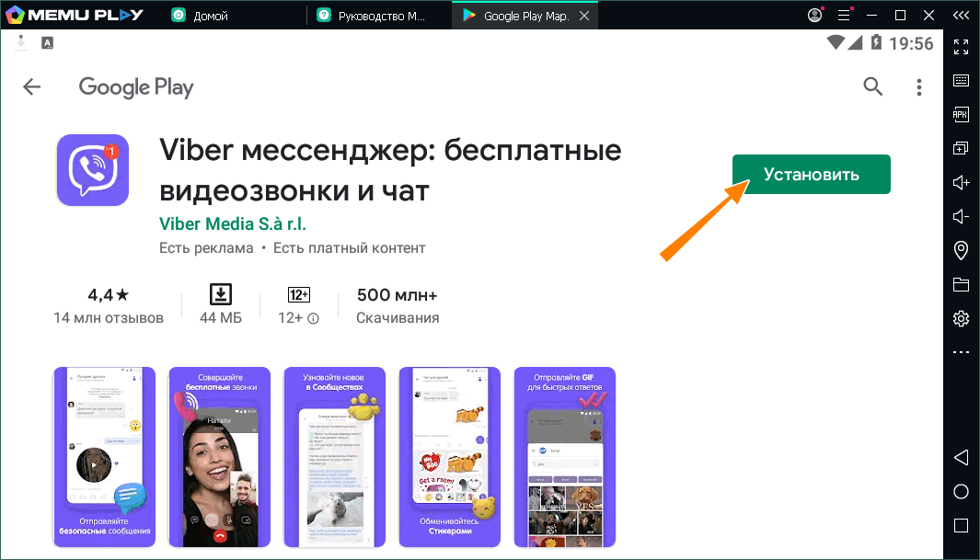Open Viber Media S.à r.l. developer page

click(233, 223)
